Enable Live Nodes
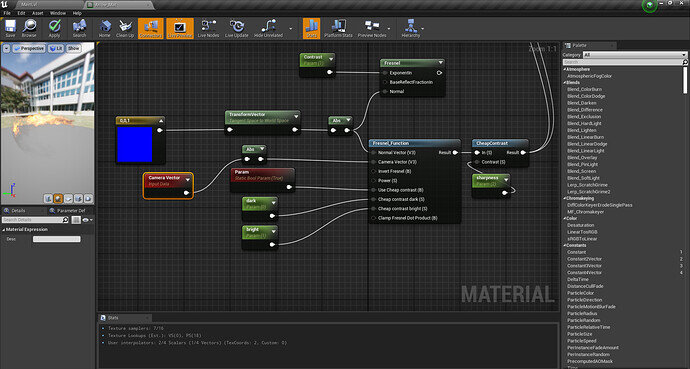The height and width of the screenshot is (369, 690). (x=208, y=29)
